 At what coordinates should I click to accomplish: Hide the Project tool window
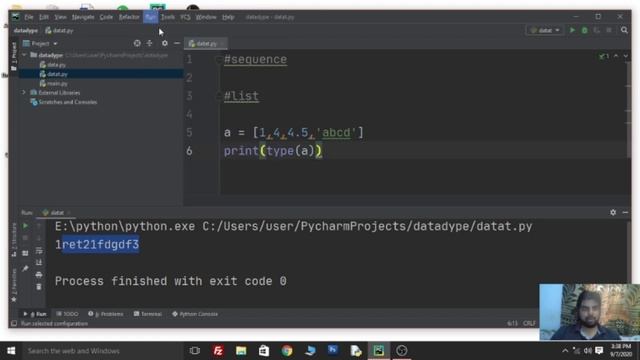coord(177,43)
